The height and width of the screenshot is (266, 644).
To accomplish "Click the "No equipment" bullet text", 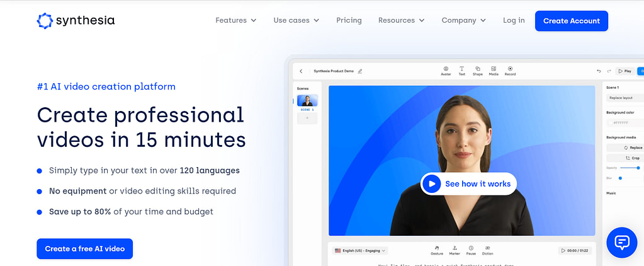I will [x=77, y=191].
